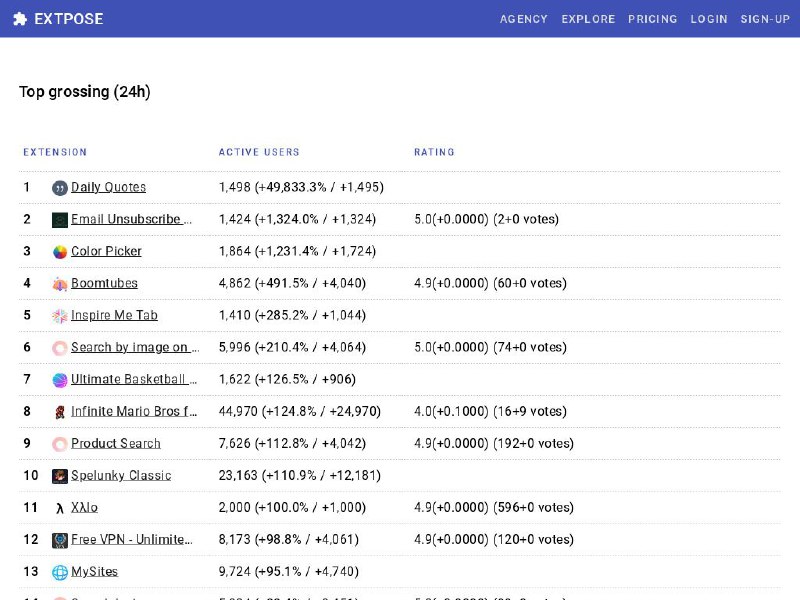Click the Ultimate Basketball extension icon
800x600 pixels.
coord(60,380)
